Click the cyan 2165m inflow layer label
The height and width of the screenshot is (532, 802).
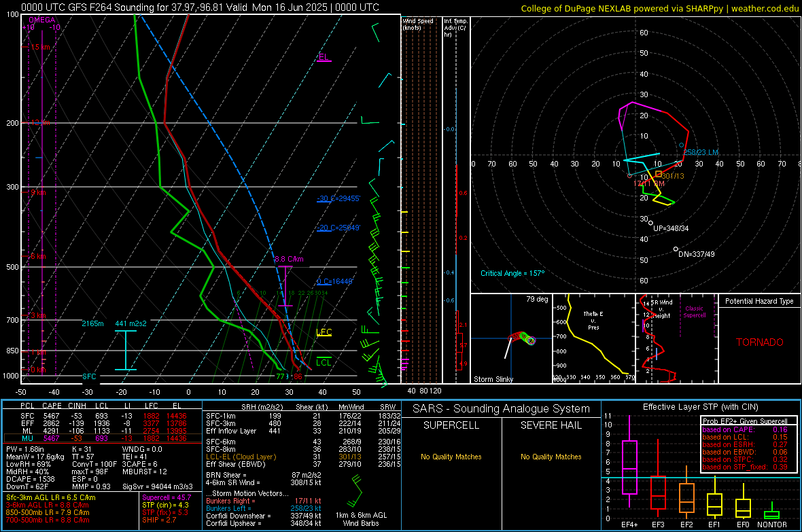92,323
